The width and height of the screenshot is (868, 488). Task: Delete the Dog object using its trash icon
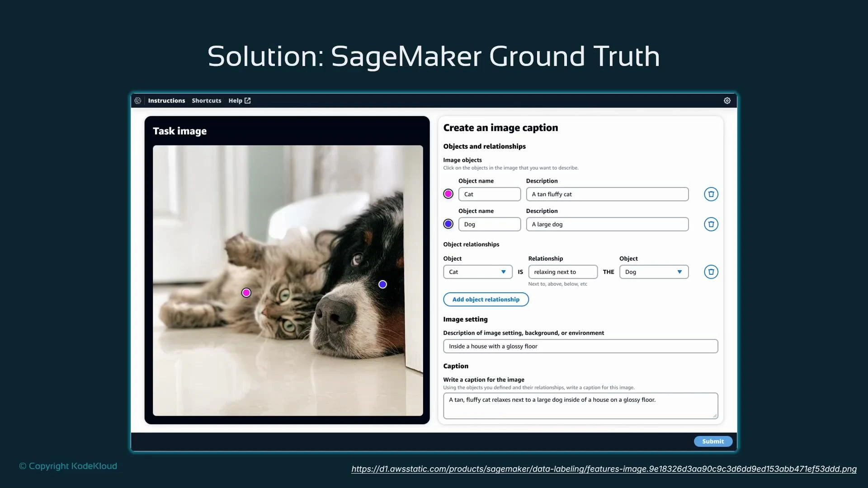(x=711, y=224)
